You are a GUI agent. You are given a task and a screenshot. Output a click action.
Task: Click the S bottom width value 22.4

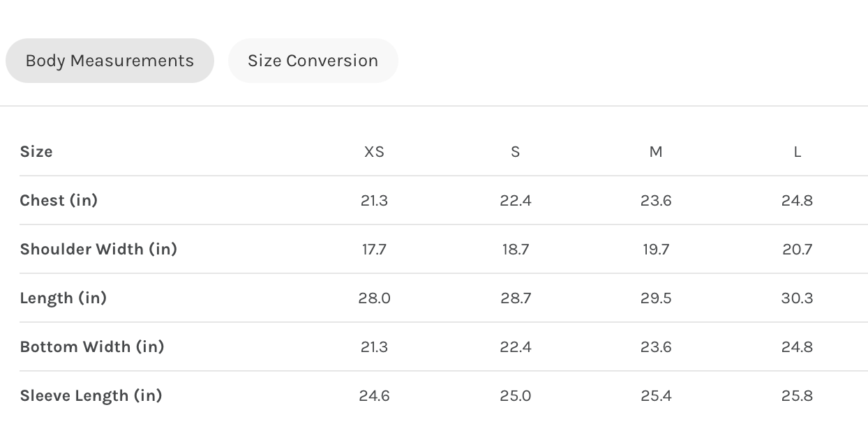pyautogui.click(x=516, y=347)
